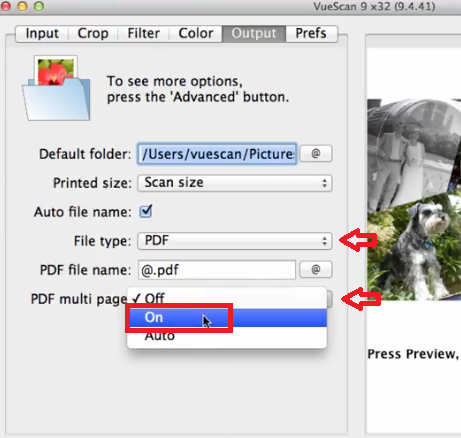Open the Color tab
Screen dimensions: 461x438
196,33
